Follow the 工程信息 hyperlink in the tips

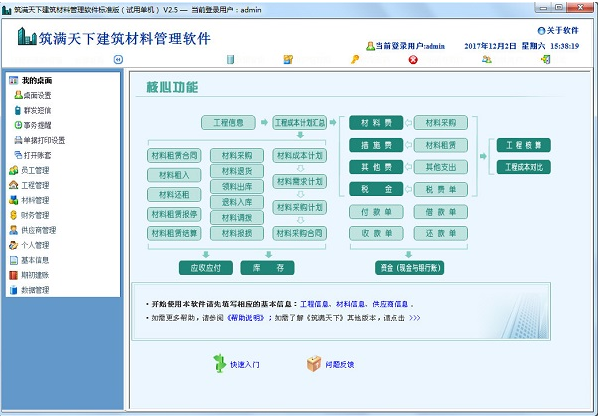pyautogui.click(x=314, y=304)
